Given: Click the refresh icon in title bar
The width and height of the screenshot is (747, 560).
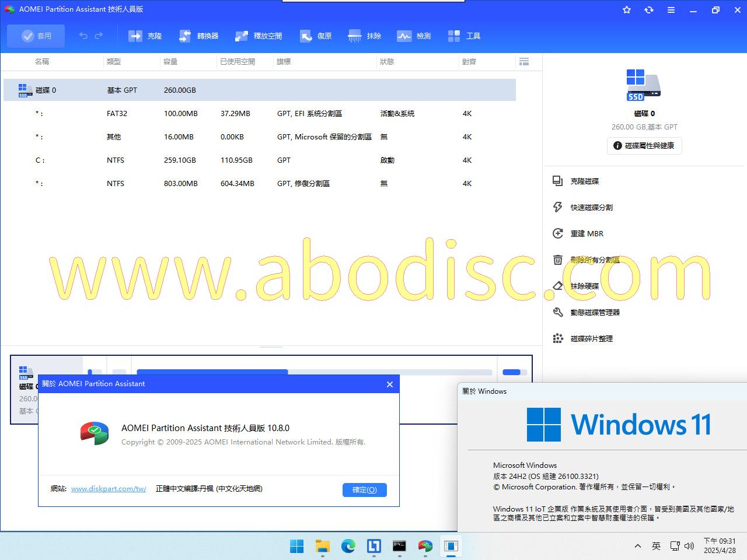Looking at the screenshot, I should point(649,10).
